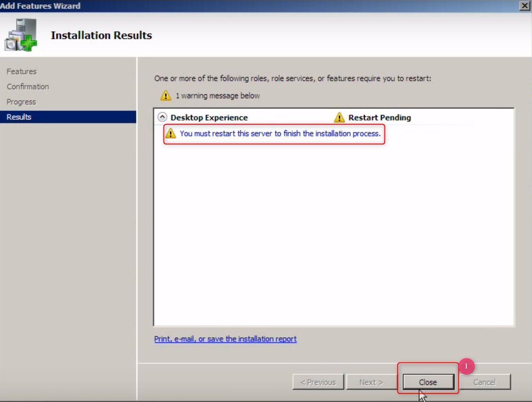Click the Restart Pending status text
Image resolution: width=532 pixels, height=402 pixels.
point(379,118)
